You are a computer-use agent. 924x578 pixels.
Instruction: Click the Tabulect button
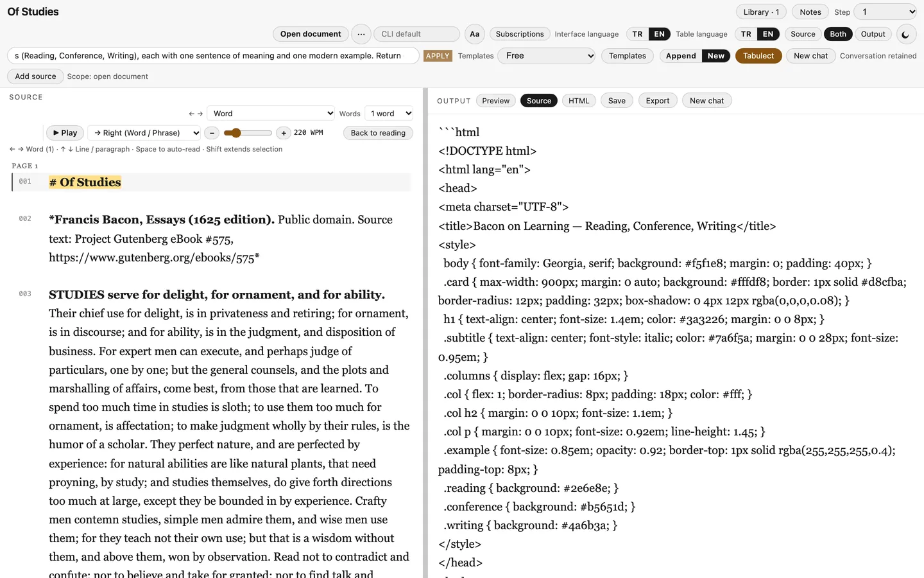click(x=758, y=56)
